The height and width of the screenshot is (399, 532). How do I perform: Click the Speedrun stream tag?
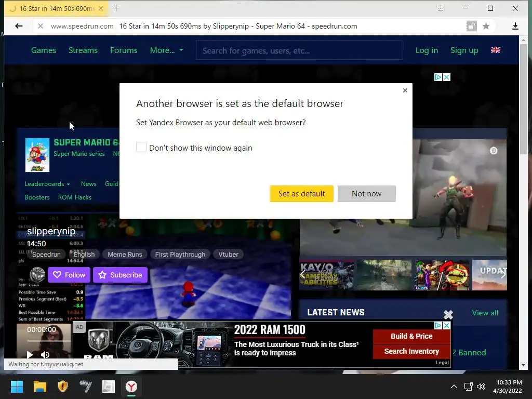tap(46, 255)
